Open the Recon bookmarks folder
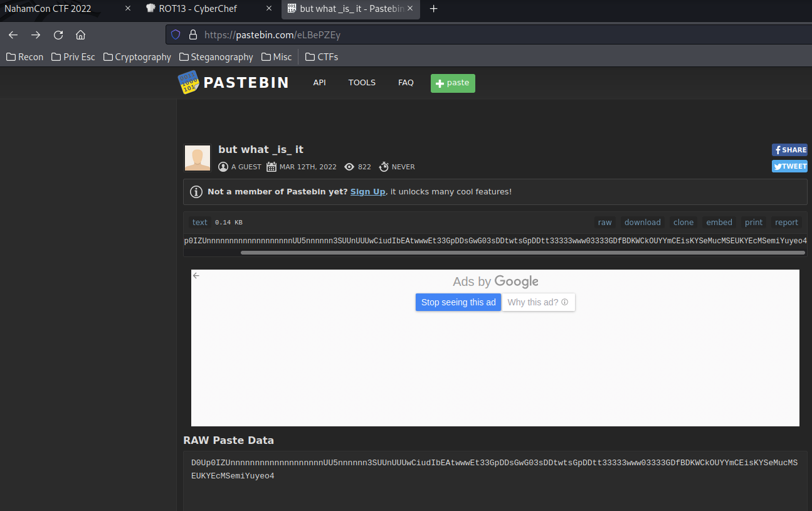 pos(25,57)
